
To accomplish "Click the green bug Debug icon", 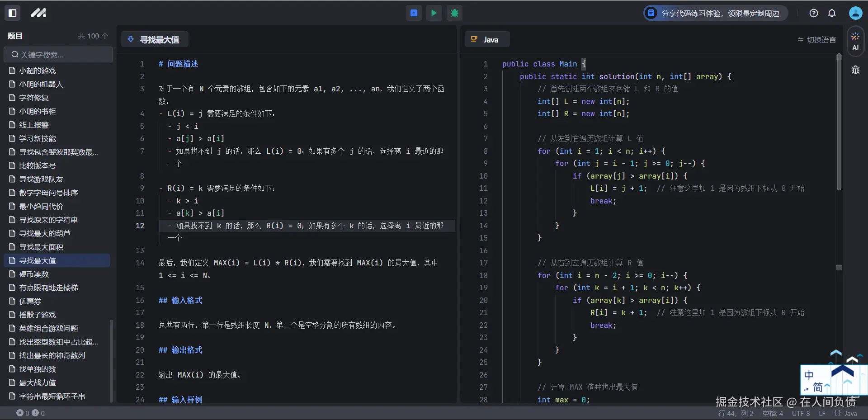I will click(x=454, y=13).
